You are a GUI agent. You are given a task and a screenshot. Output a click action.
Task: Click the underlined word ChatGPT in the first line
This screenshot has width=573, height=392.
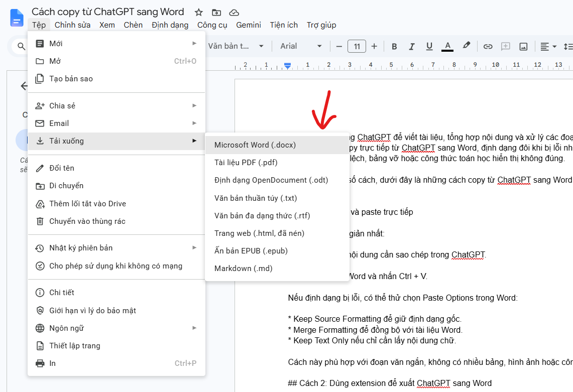(x=374, y=137)
